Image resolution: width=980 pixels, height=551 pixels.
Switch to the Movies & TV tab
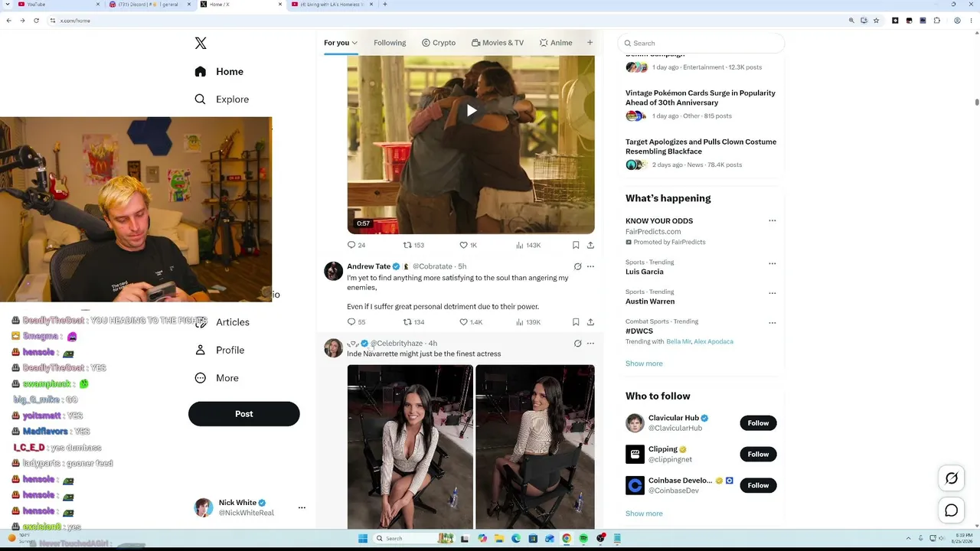tap(498, 43)
